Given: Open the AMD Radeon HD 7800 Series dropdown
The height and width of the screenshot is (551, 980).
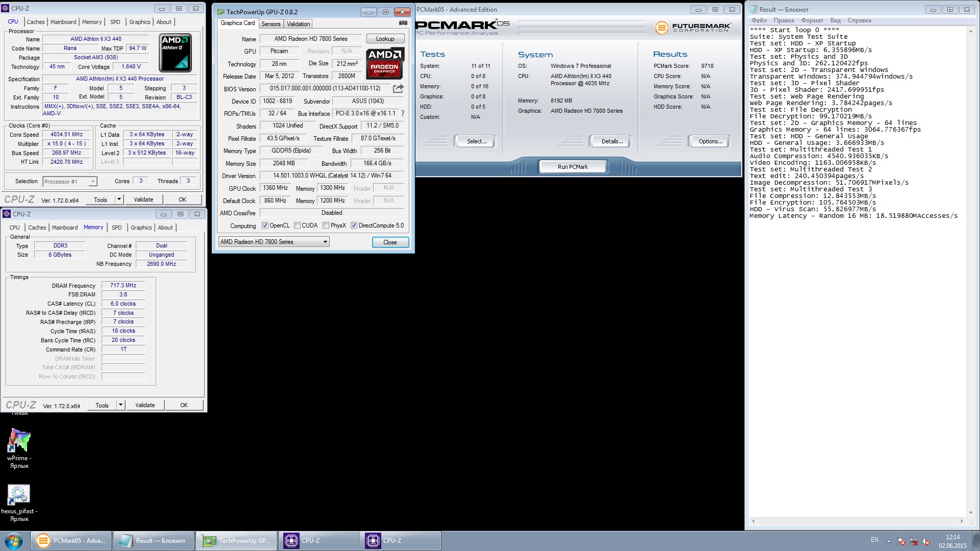Looking at the screenshot, I should [x=274, y=242].
